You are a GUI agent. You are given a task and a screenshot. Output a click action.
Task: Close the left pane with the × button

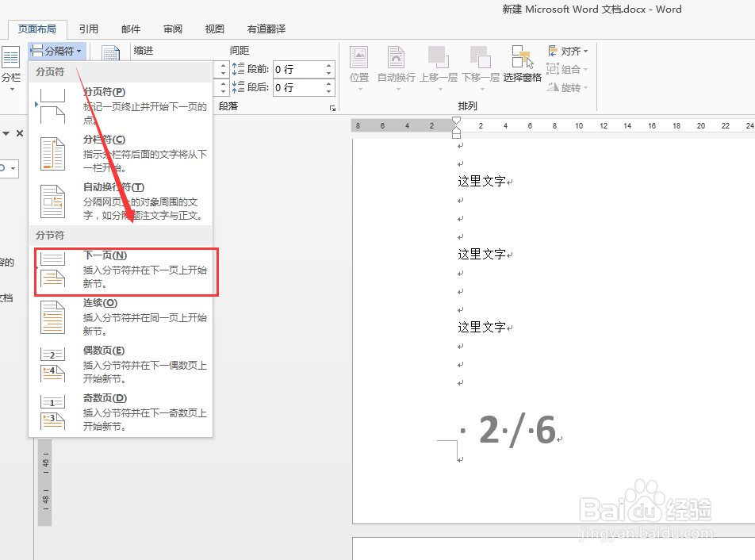click(x=19, y=133)
